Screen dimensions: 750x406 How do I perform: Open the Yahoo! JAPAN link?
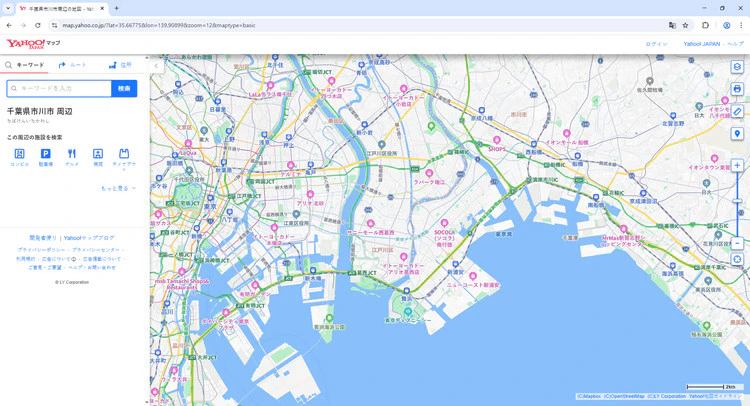(x=702, y=44)
